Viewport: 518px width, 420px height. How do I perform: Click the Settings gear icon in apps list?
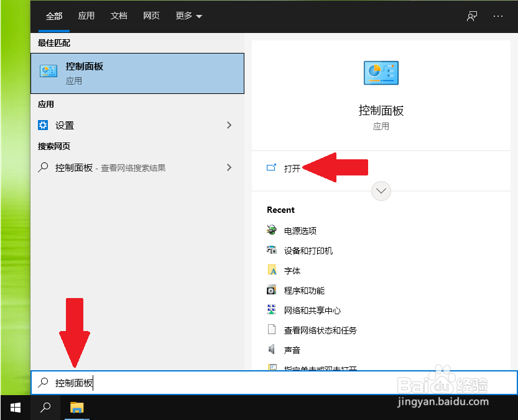tap(43, 125)
